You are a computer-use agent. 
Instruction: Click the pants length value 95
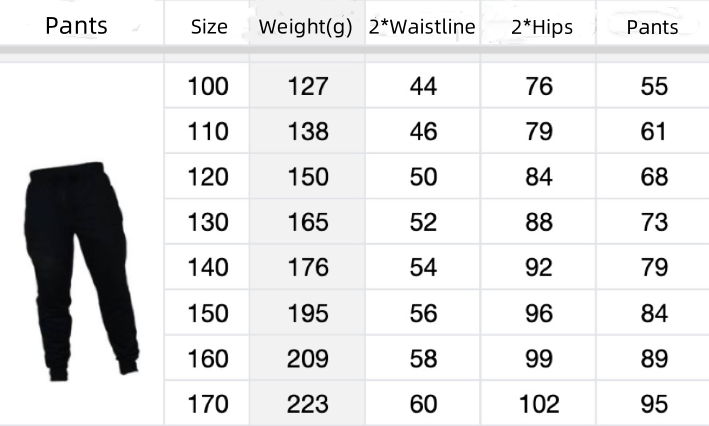pyautogui.click(x=654, y=404)
